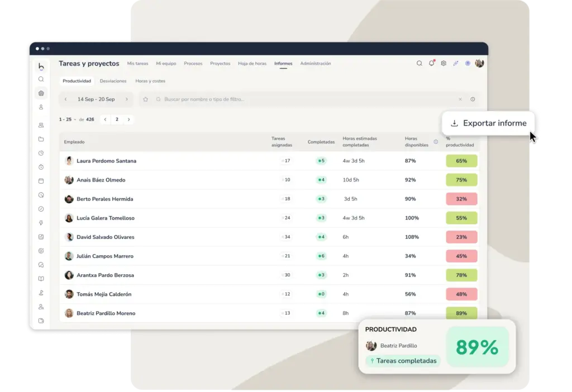Go to the next week arrow

point(127,99)
